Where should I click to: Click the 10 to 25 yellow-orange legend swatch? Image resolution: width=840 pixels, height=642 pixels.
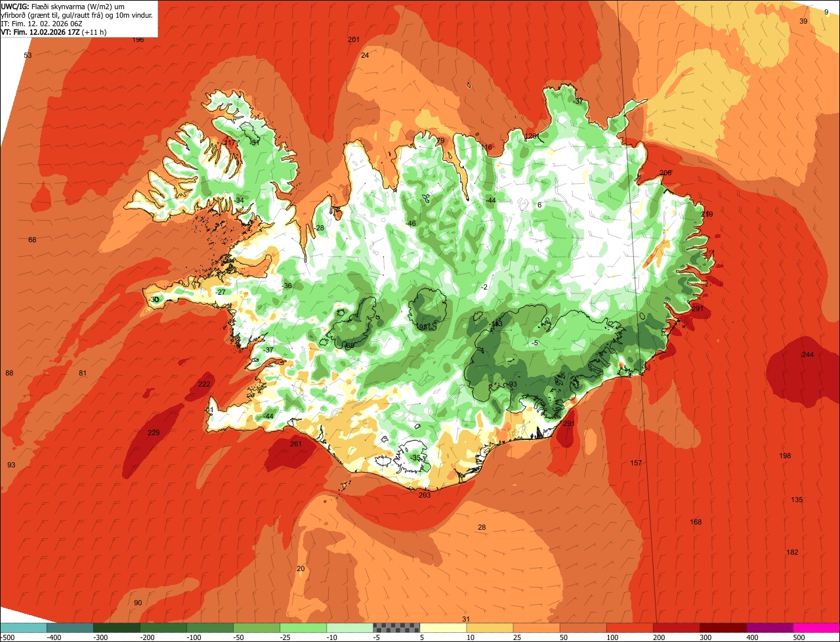pos(490,628)
